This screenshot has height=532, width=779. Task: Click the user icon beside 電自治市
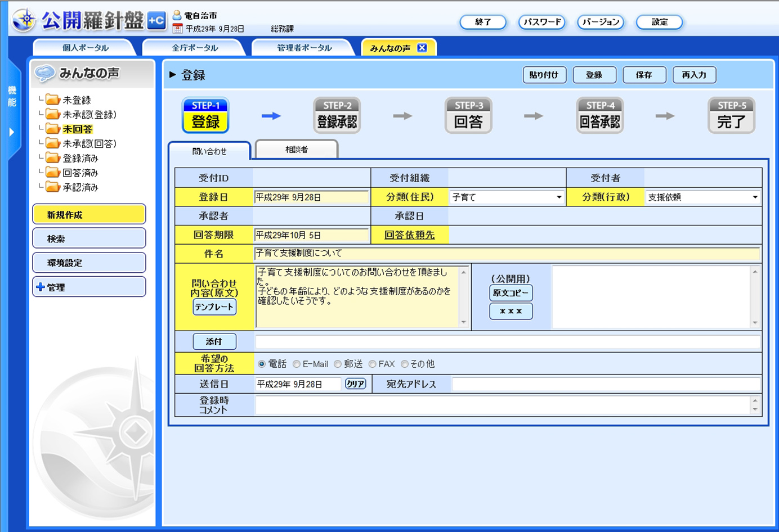tap(177, 15)
